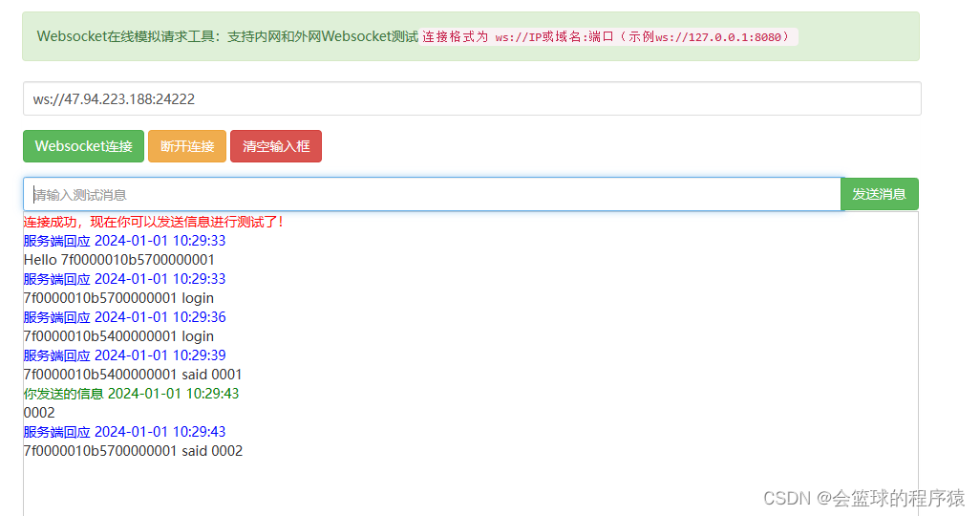Select the text Hello 7f0000010b5700000001
Image resolution: width=980 pixels, height=516 pixels.
118,260
